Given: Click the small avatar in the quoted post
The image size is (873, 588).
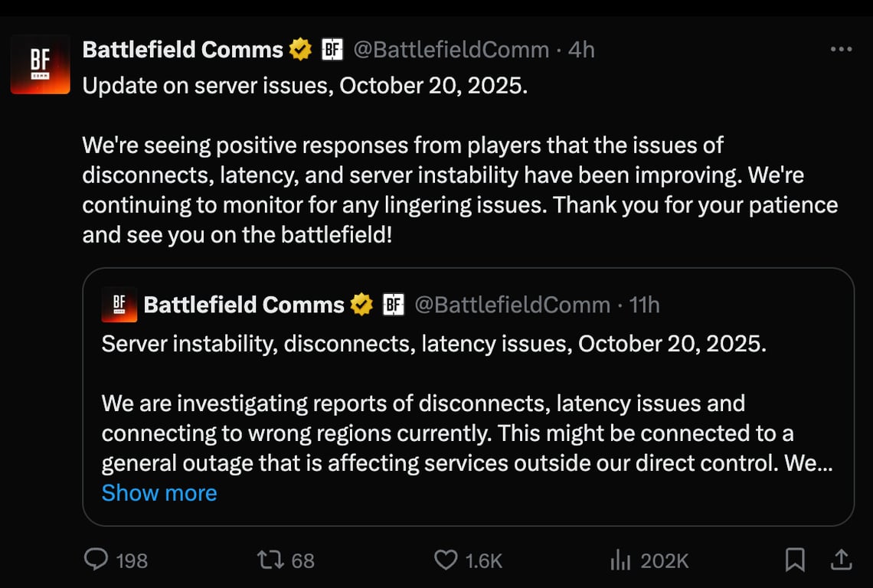Looking at the screenshot, I should [x=119, y=305].
